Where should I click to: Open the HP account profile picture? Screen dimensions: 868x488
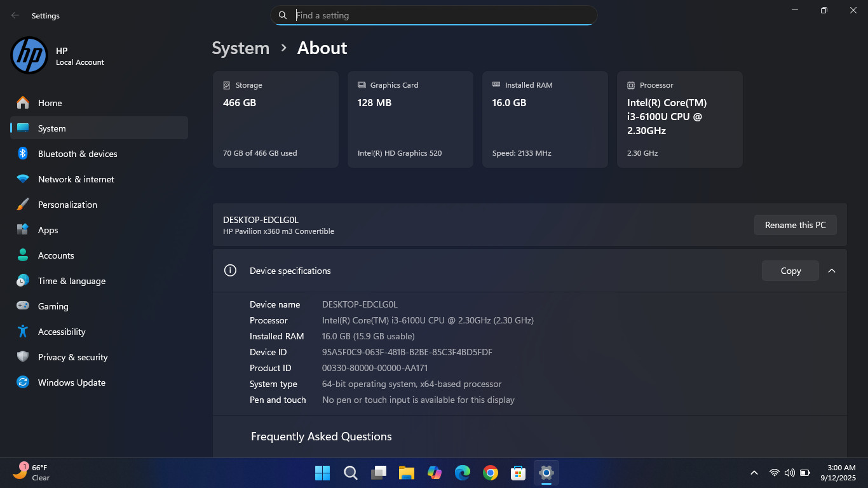pyautogui.click(x=29, y=55)
